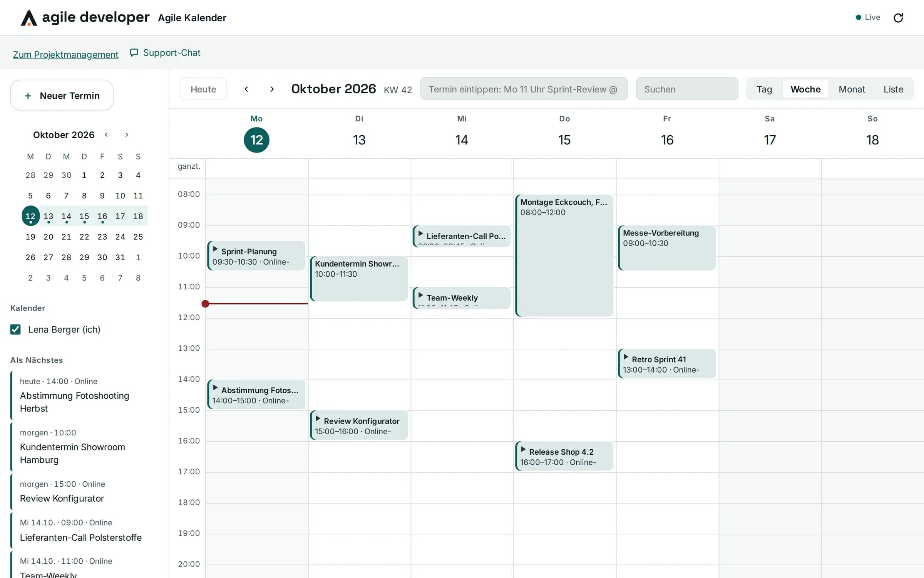
Task: Focus the Termin eintippen quick-add field
Action: (x=524, y=89)
